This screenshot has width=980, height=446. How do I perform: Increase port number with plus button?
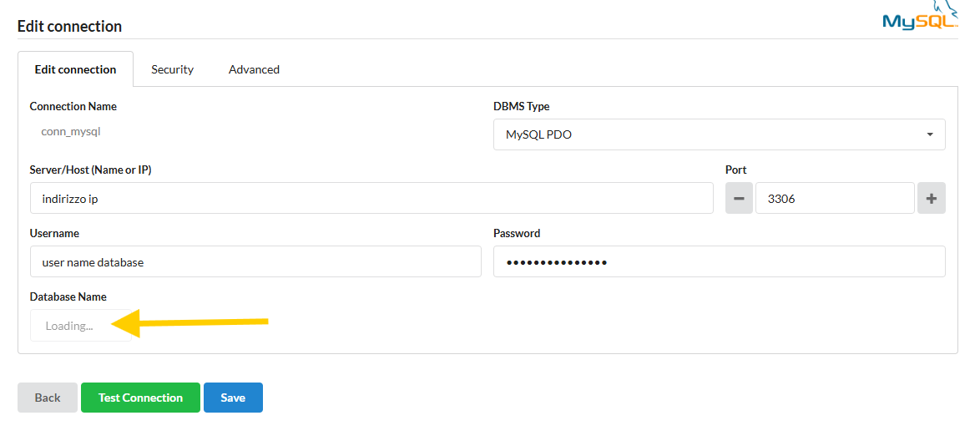coord(932,198)
